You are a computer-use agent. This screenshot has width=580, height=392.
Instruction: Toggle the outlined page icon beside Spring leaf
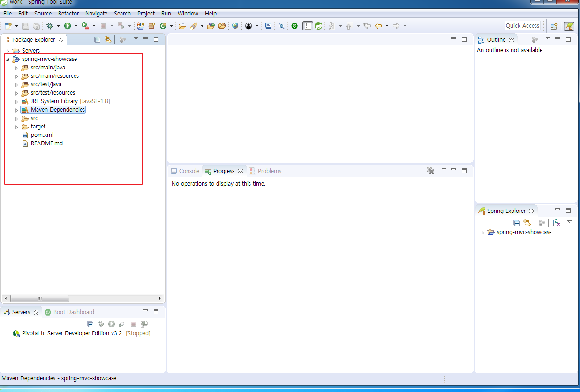point(308,26)
